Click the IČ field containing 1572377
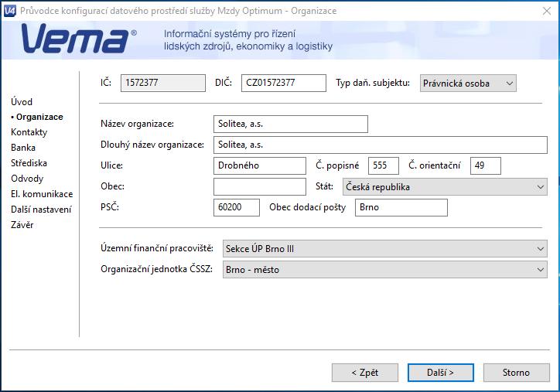The image size is (560, 392). point(163,83)
